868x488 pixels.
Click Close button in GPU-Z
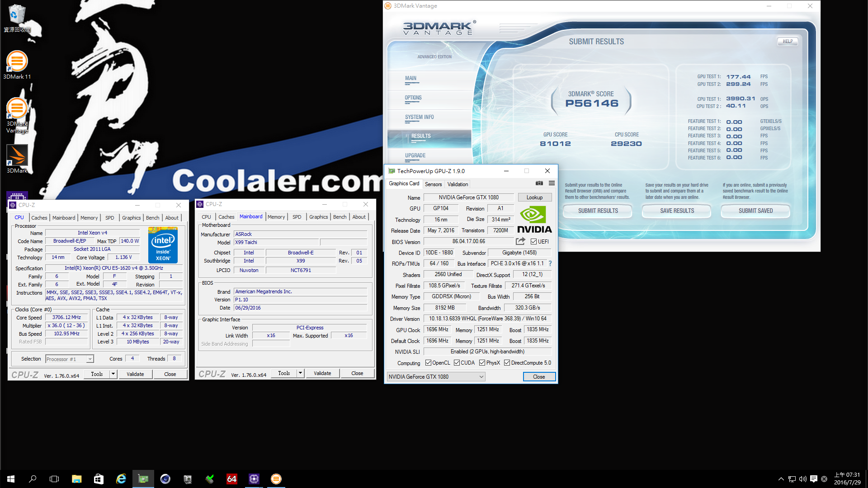(539, 377)
